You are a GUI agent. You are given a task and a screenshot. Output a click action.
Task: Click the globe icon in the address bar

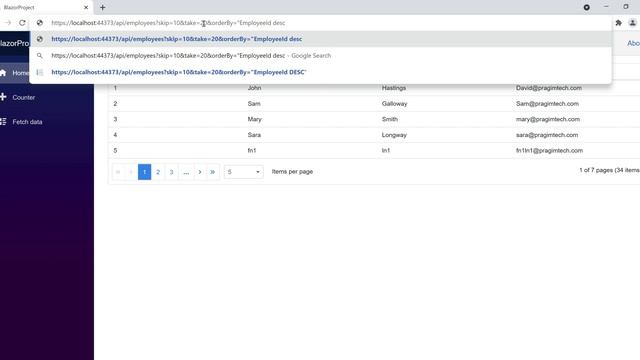point(40,23)
